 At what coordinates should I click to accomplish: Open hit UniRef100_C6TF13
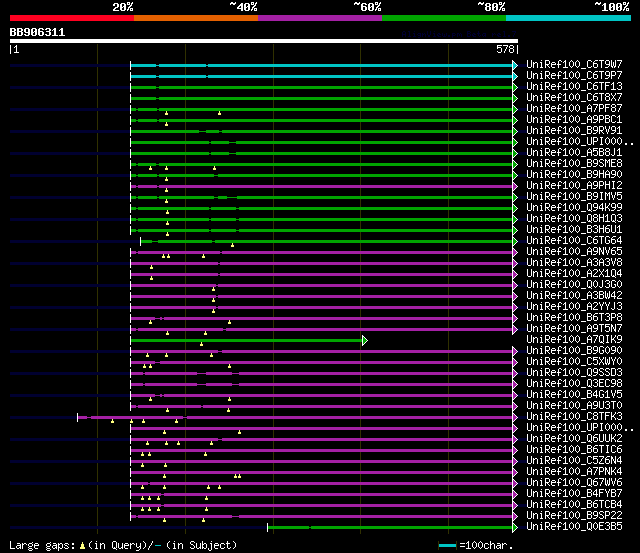click(574, 87)
